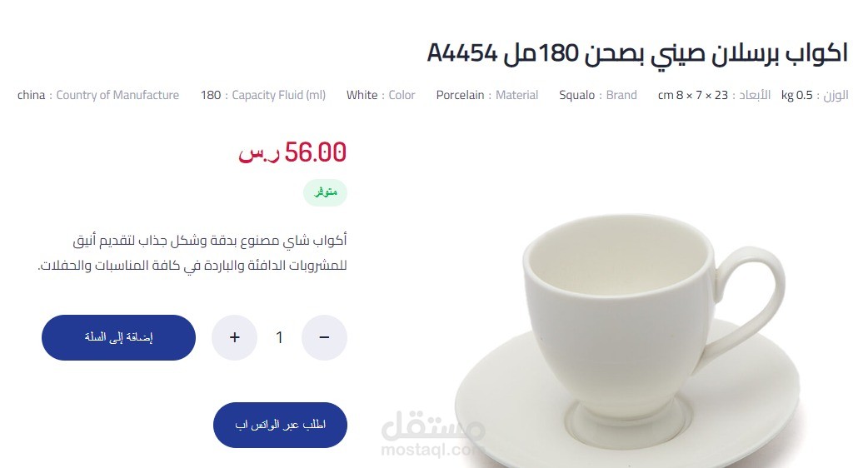Click the 56.00 price amount

click(x=316, y=152)
